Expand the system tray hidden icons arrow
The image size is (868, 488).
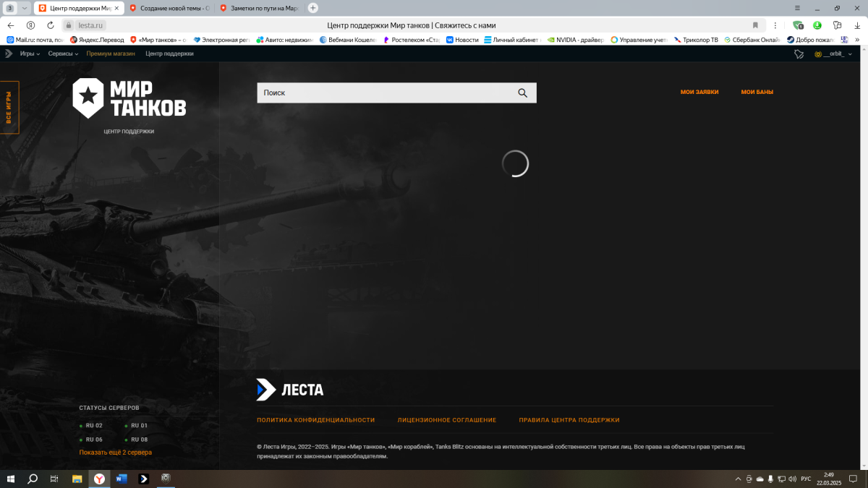(738, 479)
